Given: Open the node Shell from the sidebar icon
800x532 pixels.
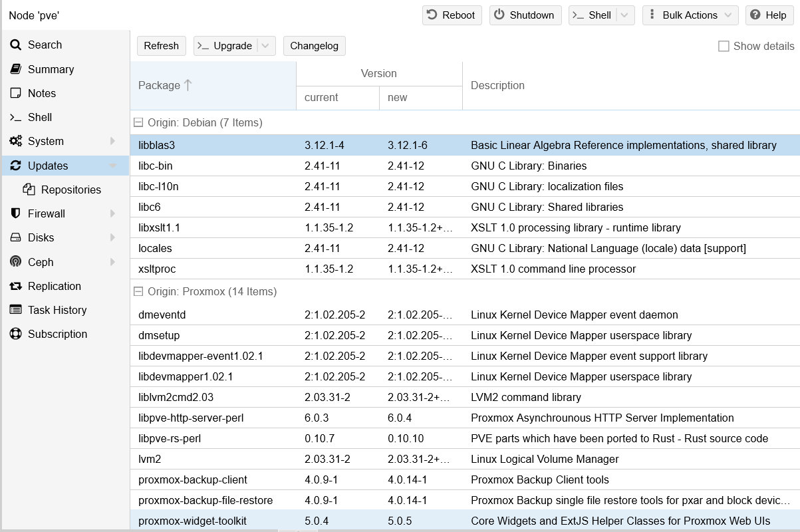Looking at the screenshot, I should pos(16,117).
